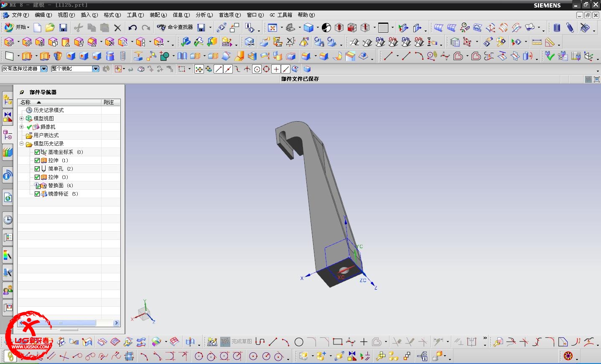Click the shaded rendering style cube icon
This screenshot has height=364, width=601.
pos(308,28)
